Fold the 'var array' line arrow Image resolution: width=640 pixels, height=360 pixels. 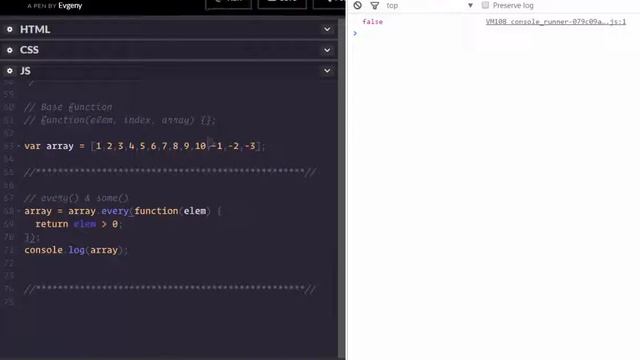pos(18,146)
